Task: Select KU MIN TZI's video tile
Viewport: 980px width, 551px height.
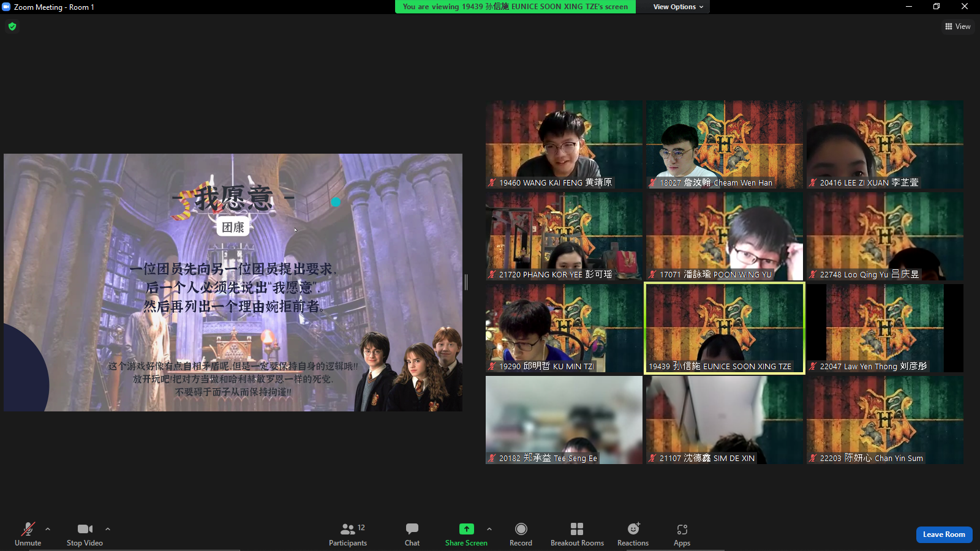Action: click(564, 328)
